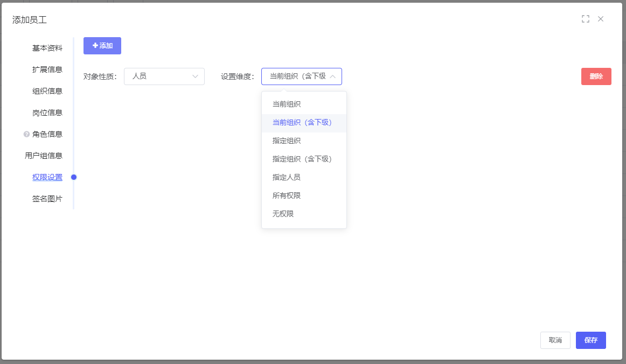This screenshot has height=364, width=626.
Task: Go to 组织信息 tab
Action: click(x=47, y=91)
